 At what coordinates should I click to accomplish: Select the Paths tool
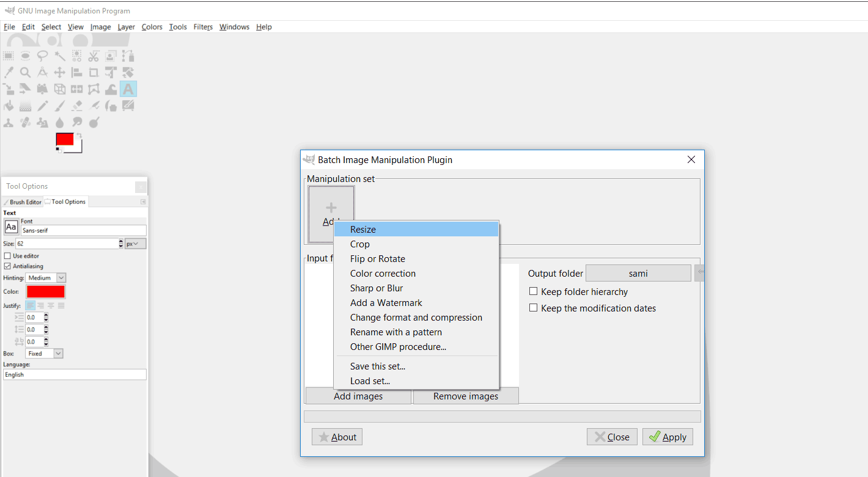128,56
